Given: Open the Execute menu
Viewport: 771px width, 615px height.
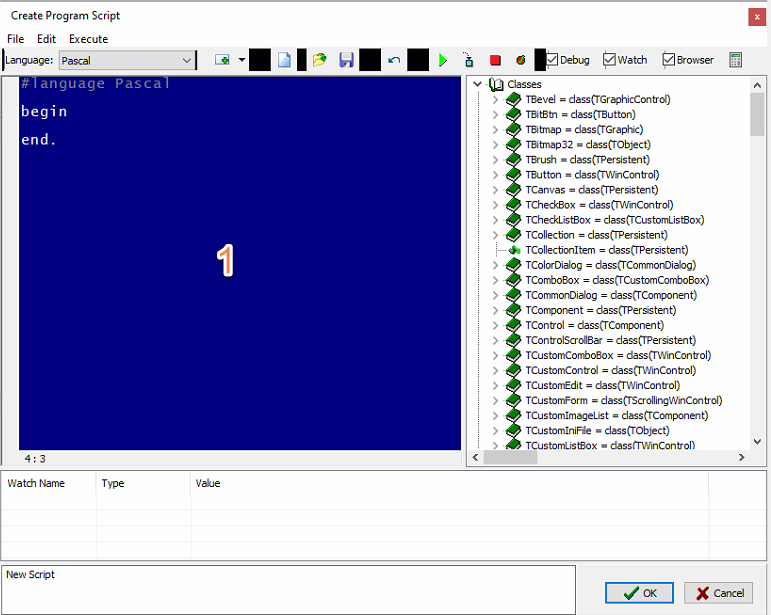Looking at the screenshot, I should point(89,39).
